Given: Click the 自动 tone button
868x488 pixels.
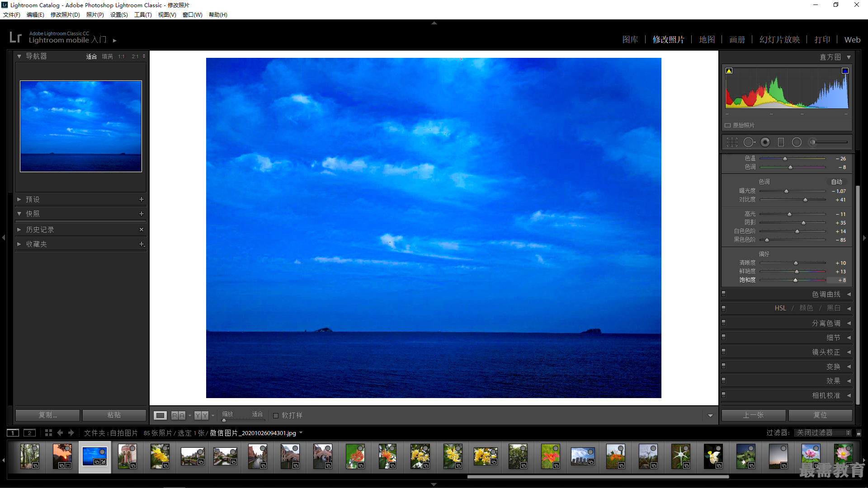Looking at the screenshot, I should [837, 182].
